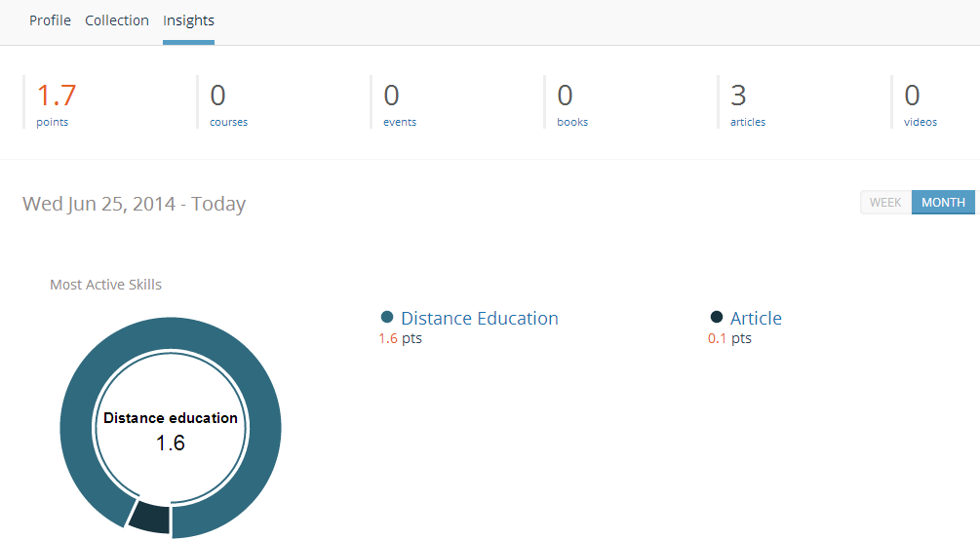Viewport: 980px width, 540px height.
Task: Open the 3 articles stat
Action: coord(746,102)
